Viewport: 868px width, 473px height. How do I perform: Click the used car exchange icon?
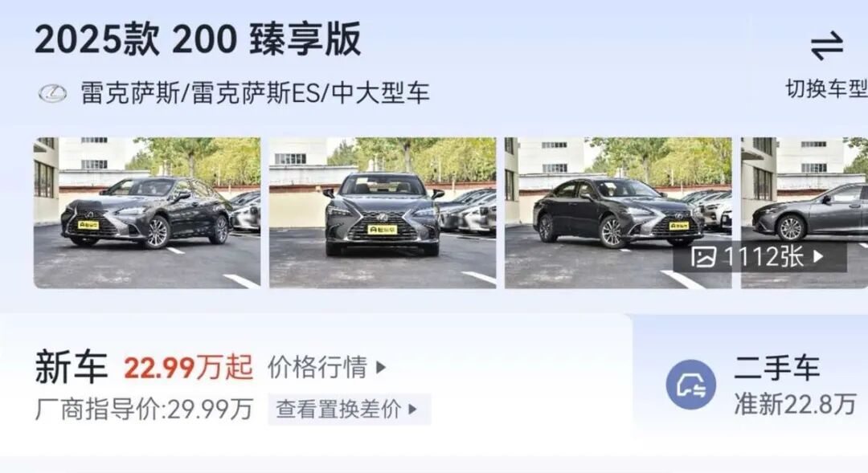(691, 385)
